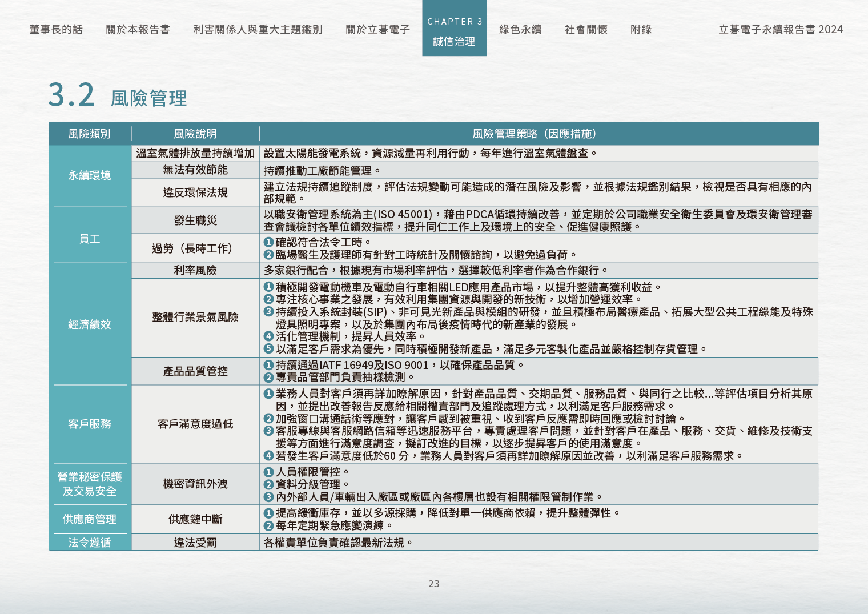Click the 風險類別 column header

[x=90, y=134]
